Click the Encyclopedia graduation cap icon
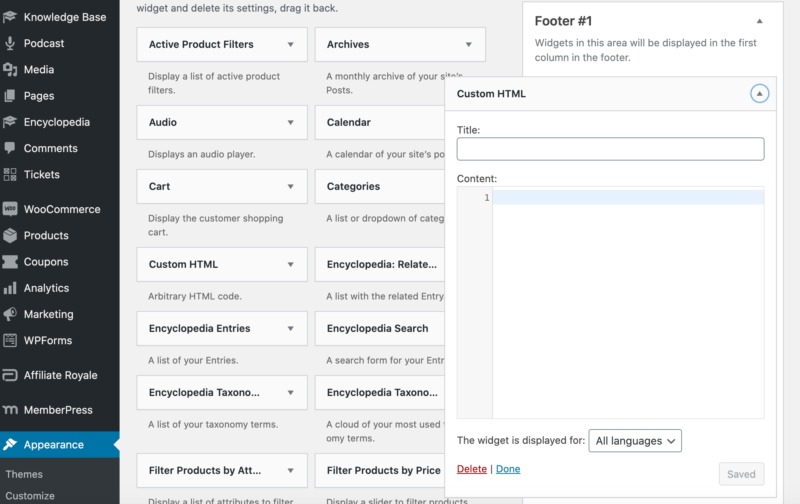Image resolution: width=800 pixels, height=504 pixels. [x=10, y=122]
